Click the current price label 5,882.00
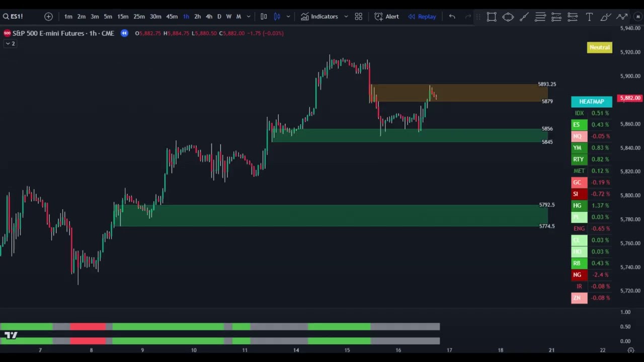644x362 pixels. pos(630,98)
